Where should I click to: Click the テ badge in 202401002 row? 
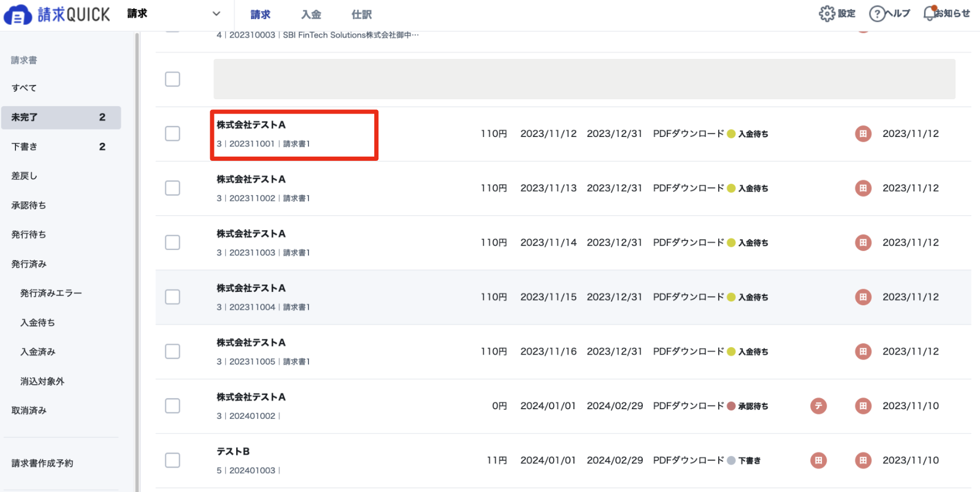[819, 406]
